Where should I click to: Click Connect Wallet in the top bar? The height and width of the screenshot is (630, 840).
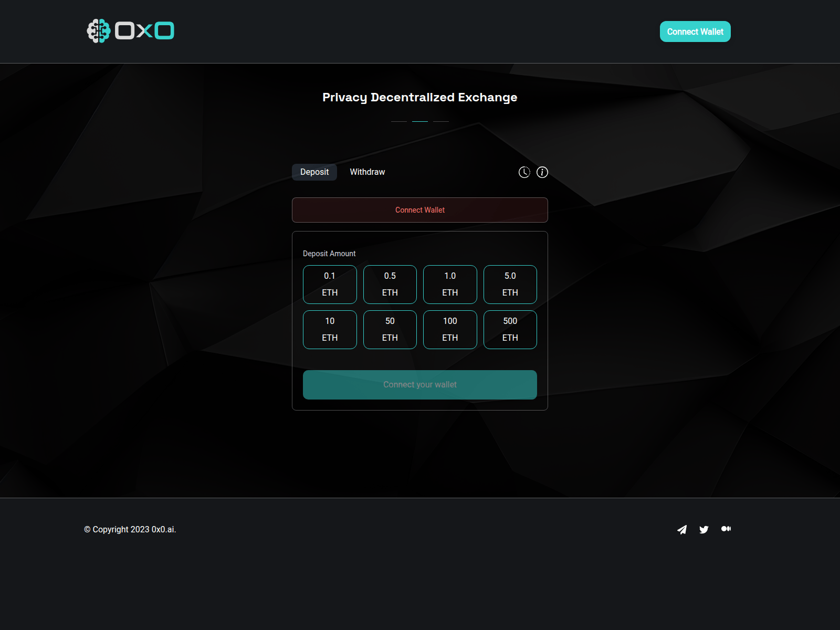coord(695,31)
